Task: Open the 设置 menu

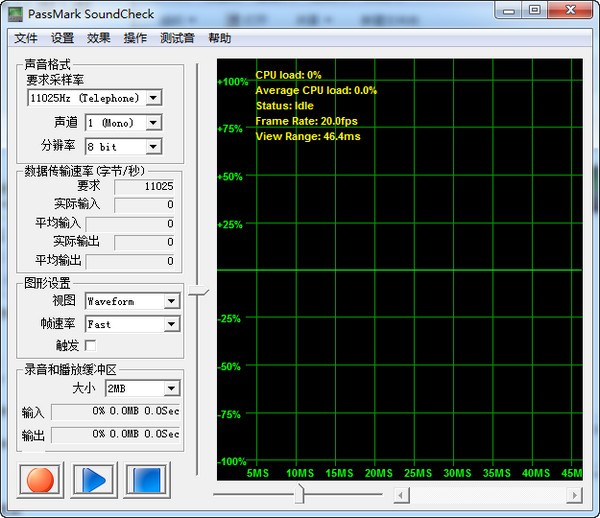Action: click(x=62, y=38)
